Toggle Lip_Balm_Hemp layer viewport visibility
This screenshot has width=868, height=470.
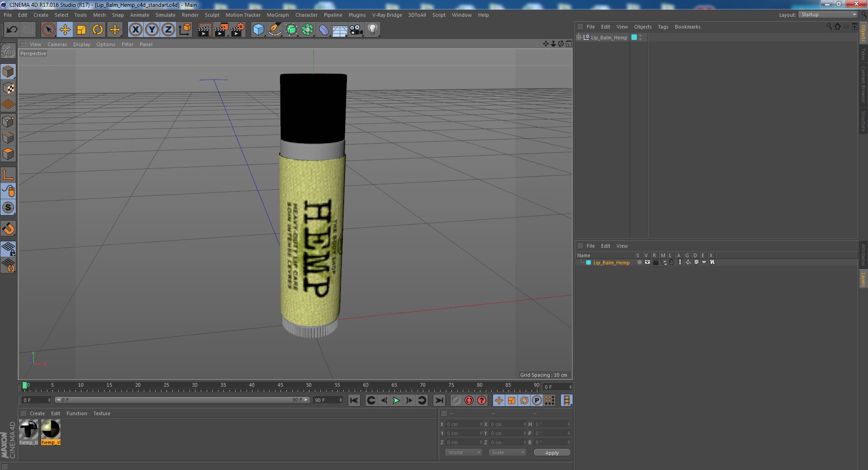[x=647, y=262]
